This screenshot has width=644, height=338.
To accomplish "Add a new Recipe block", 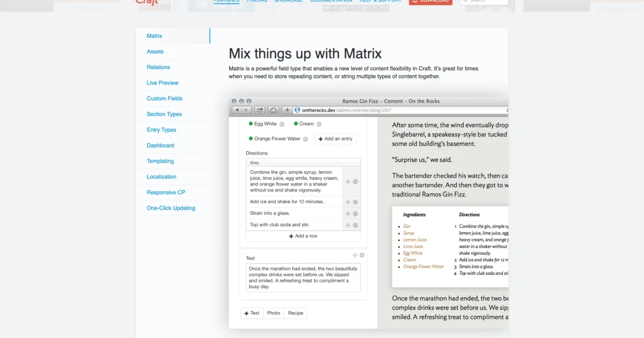I will [296, 313].
